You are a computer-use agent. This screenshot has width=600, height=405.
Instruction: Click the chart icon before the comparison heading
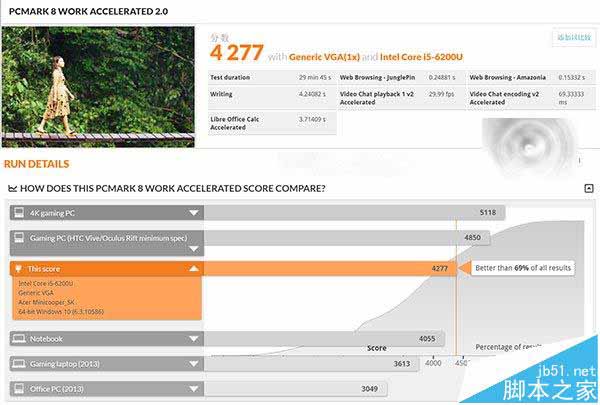click(x=13, y=188)
